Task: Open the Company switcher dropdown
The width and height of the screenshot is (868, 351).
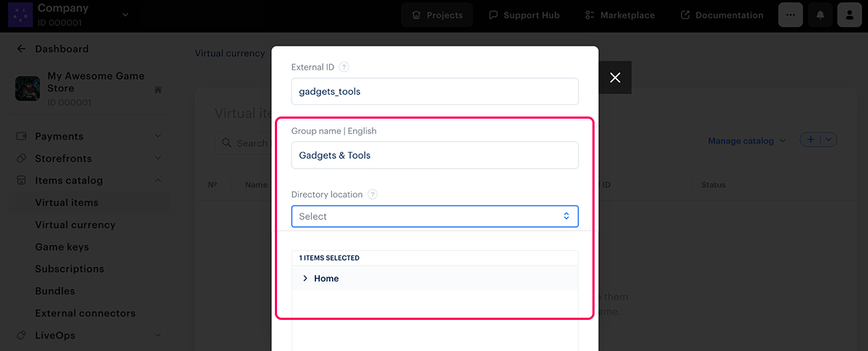Action: pos(124,14)
